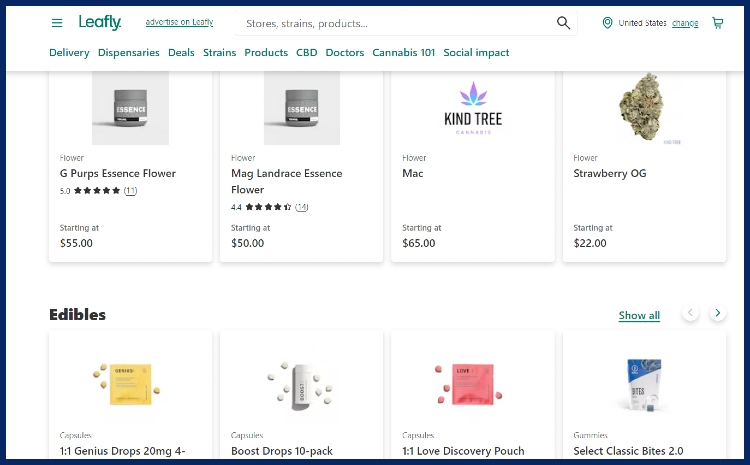Image resolution: width=750 pixels, height=465 pixels.
Task: Click the $50.00 price text
Action: point(247,243)
